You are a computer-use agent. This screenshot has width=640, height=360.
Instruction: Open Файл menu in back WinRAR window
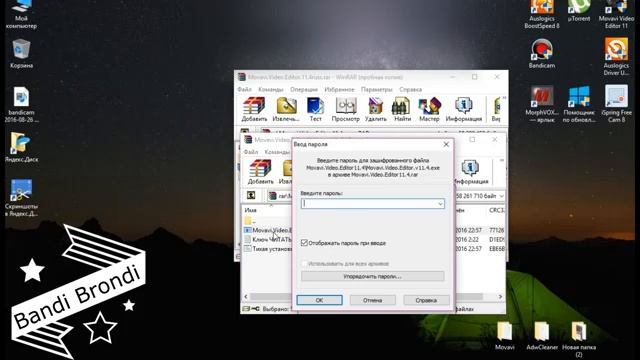(244, 89)
